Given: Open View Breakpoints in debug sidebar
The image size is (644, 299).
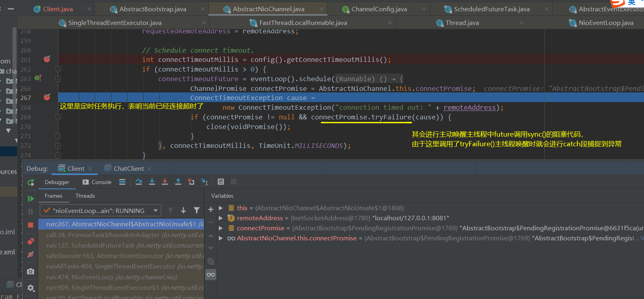Looking at the screenshot, I should (31, 242).
